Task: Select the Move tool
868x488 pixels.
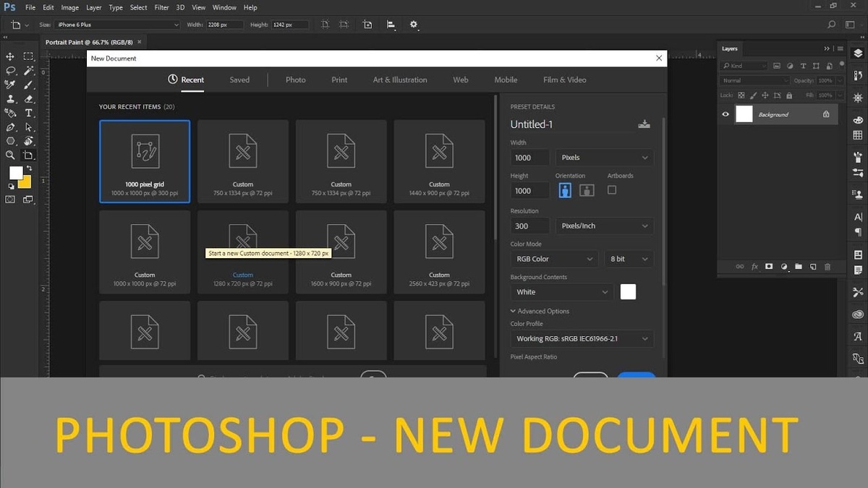Action: [10, 56]
